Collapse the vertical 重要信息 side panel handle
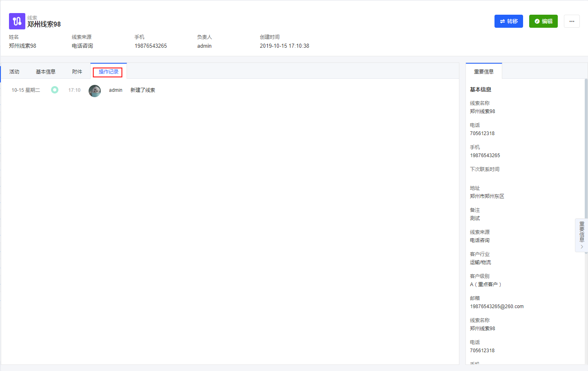Image resolution: width=588 pixels, height=371 pixels. click(581, 235)
